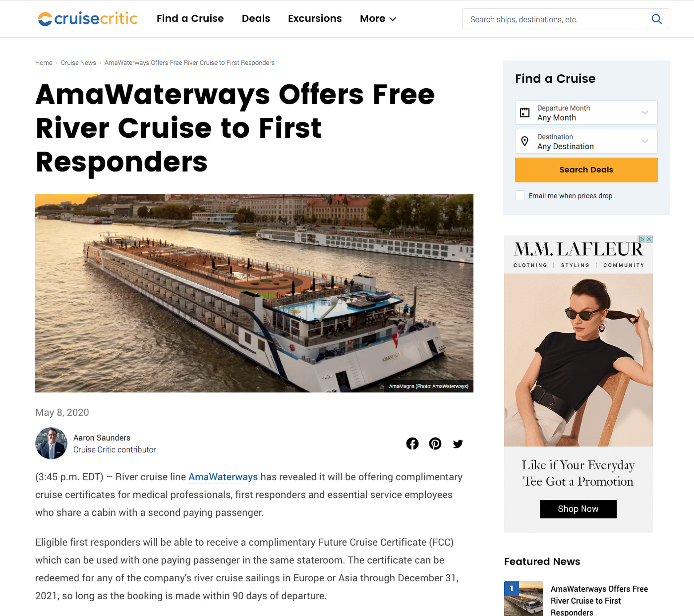Open the Excursions nav item
This screenshot has height=616, width=694.
coord(314,18)
